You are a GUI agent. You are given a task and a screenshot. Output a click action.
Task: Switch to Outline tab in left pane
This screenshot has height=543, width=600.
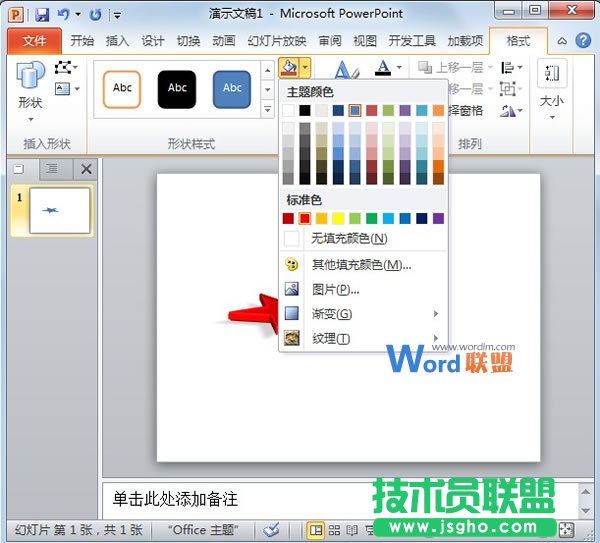click(52, 168)
